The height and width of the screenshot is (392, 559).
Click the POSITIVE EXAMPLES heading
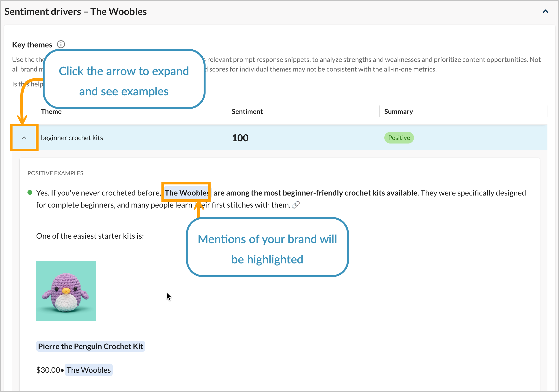click(x=55, y=173)
